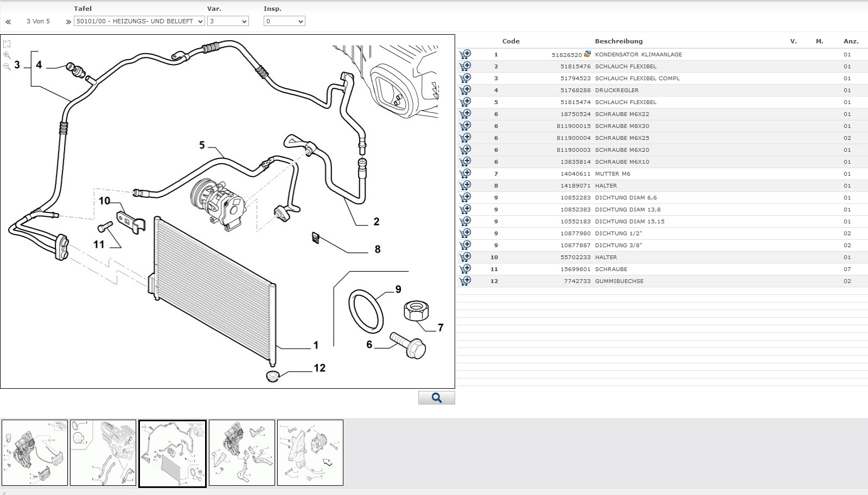
Task: Click info icon next to code 51826520
Action: 587,54
